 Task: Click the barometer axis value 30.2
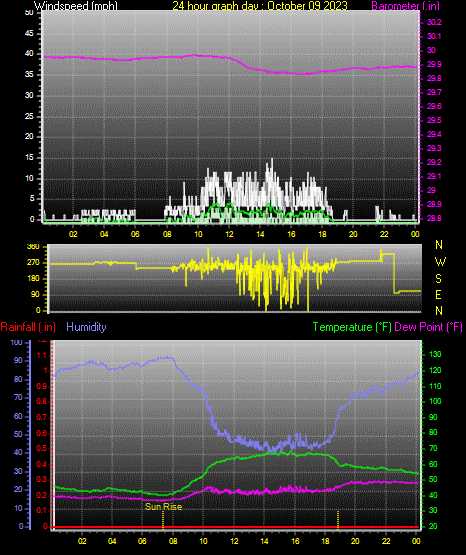(434, 22)
